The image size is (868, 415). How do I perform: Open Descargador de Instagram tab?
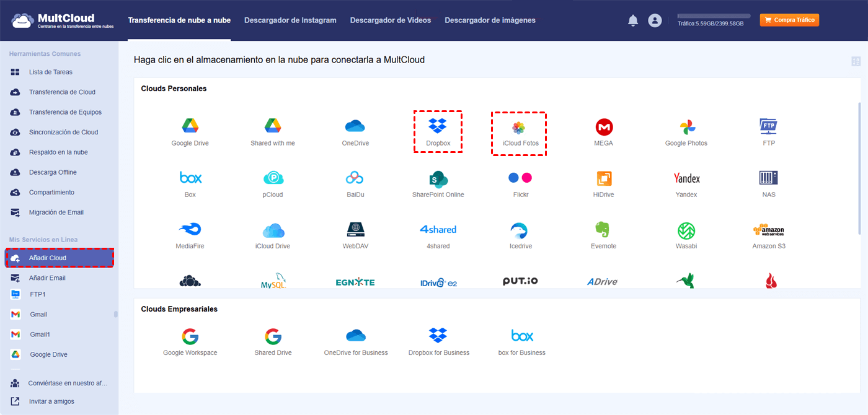pyautogui.click(x=290, y=20)
